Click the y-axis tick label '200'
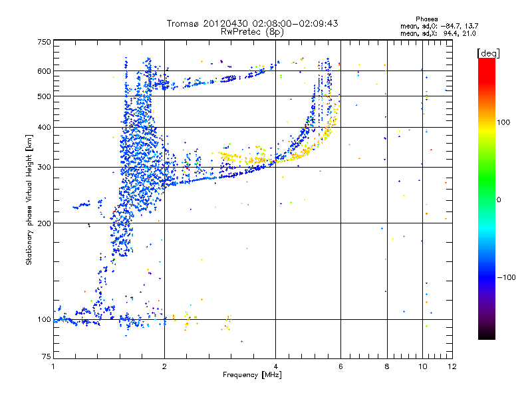 point(44,223)
